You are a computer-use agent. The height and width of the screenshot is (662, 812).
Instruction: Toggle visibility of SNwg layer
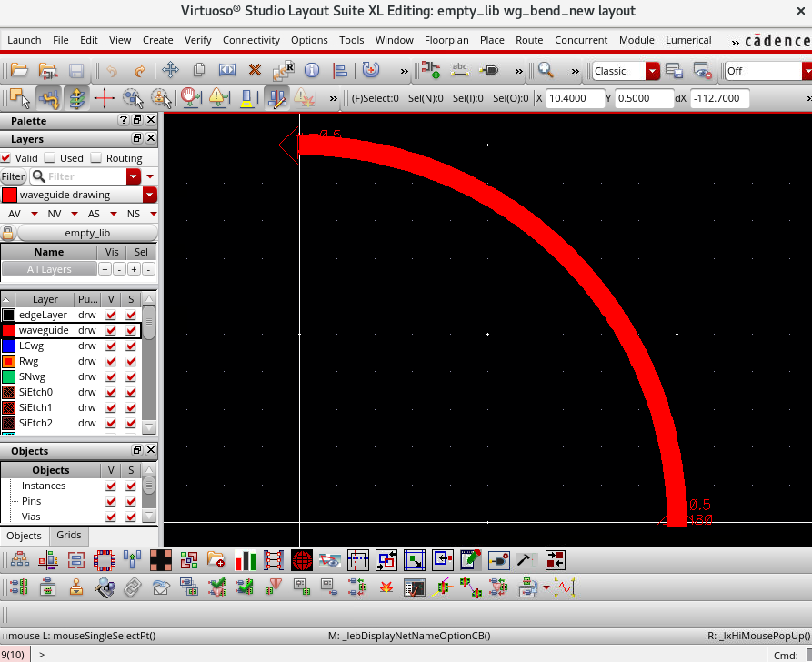[110, 376]
